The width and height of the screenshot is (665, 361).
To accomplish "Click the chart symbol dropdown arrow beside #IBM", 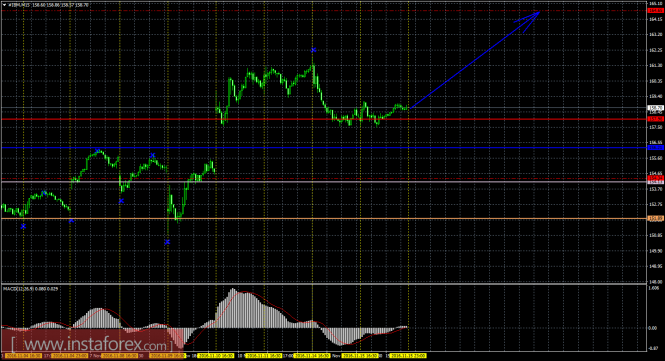I will tap(5, 5).
